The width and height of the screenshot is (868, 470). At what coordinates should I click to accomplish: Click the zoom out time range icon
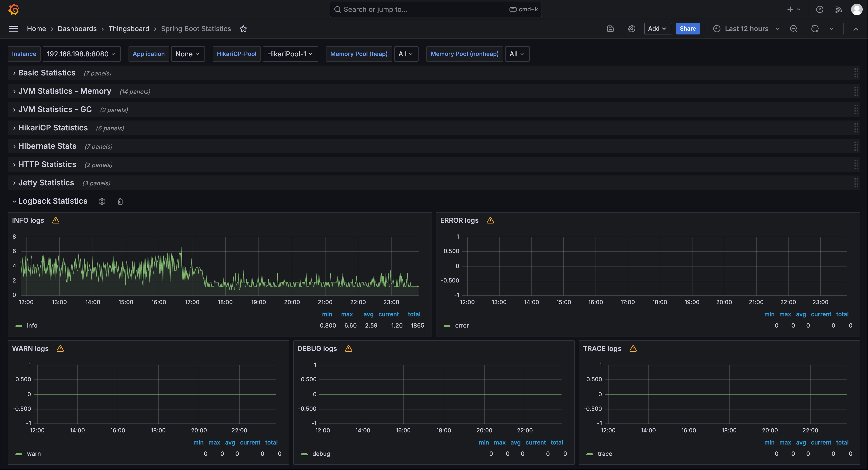coord(793,29)
